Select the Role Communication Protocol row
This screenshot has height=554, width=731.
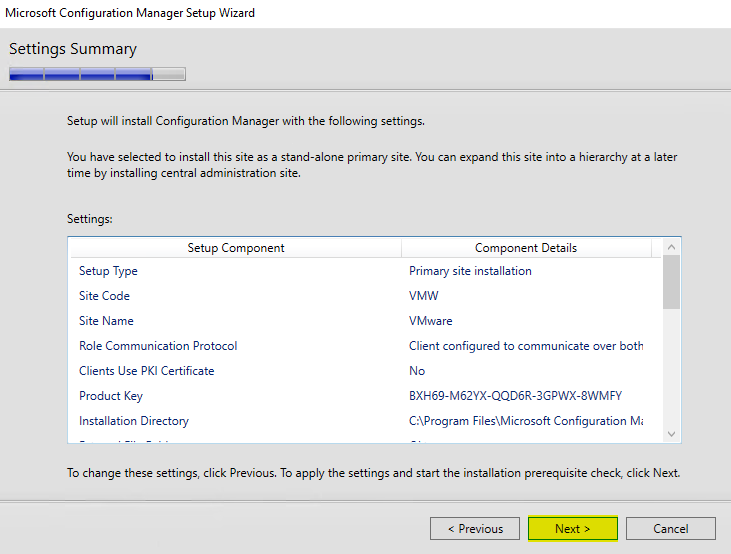pyautogui.click(x=158, y=346)
